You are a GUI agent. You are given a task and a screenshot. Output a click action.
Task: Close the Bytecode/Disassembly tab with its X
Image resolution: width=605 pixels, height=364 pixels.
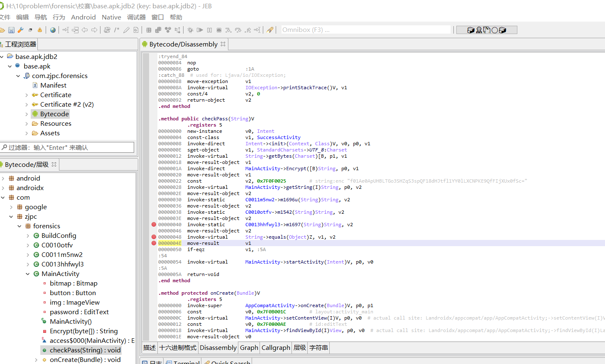click(223, 44)
